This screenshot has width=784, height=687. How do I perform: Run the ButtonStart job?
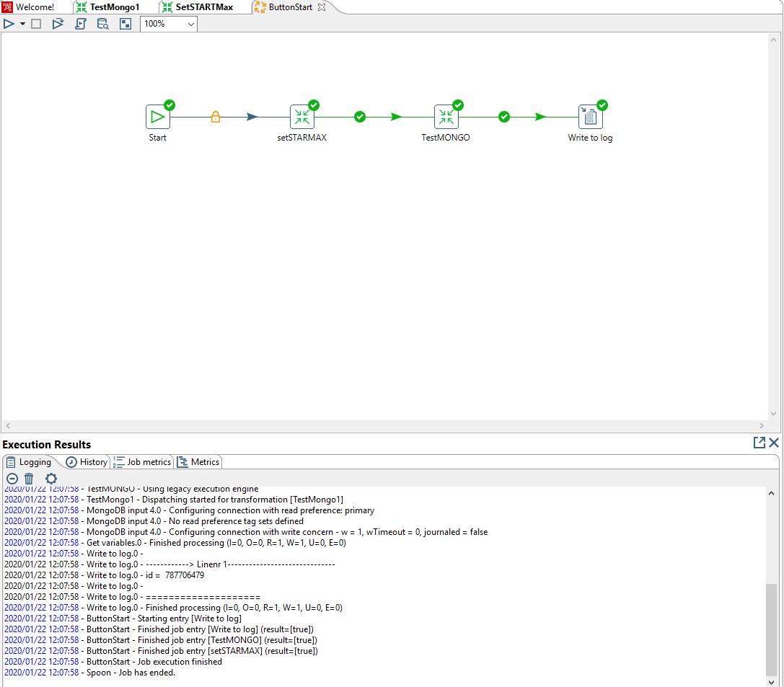coord(9,23)
